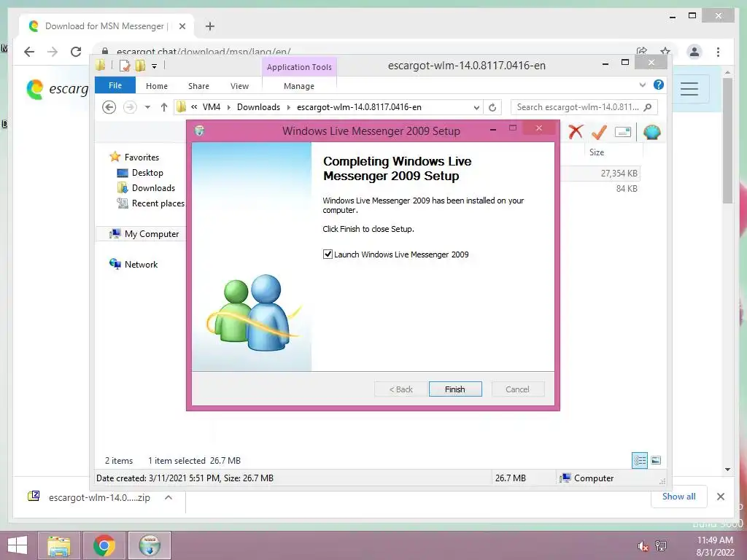The image size is (747, 560).
Task: Click Chrome share page icon
Action: 642,51
